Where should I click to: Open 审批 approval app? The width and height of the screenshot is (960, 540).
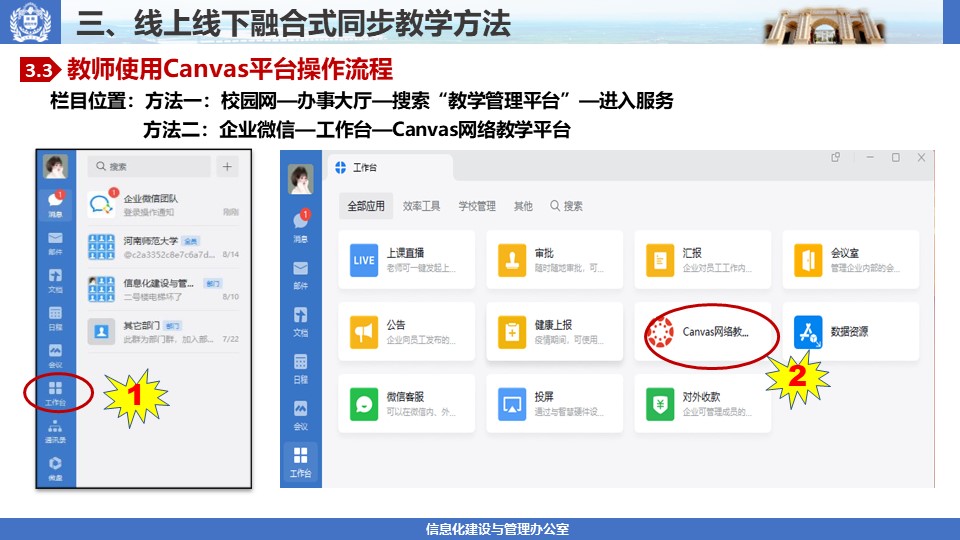pyautogui.click(x=555, y=260)
